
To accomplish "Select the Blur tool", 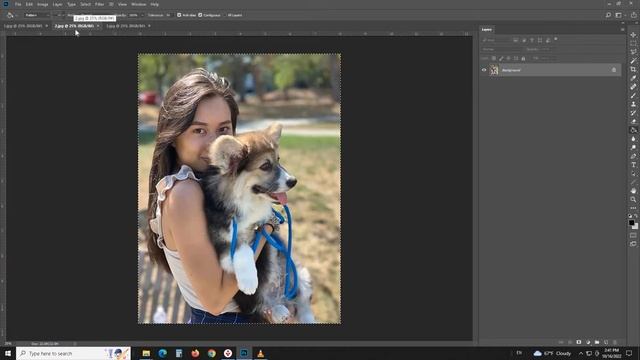I will [x=633, y=139].
